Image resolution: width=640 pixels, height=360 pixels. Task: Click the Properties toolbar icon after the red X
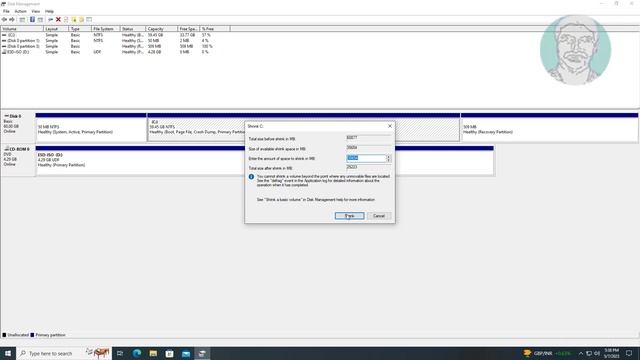click(x=66, y=20)
